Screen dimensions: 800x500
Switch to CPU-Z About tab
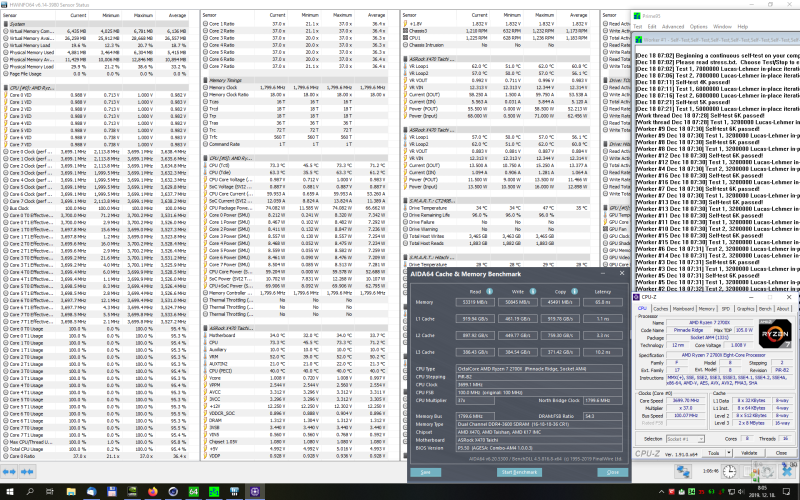(783, 309)
